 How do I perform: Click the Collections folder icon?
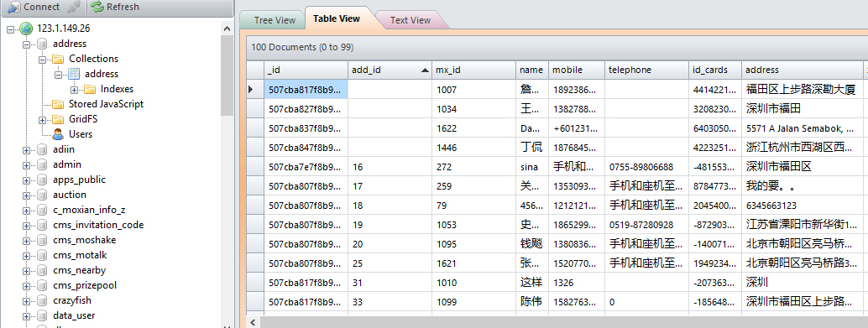point(58,59)
